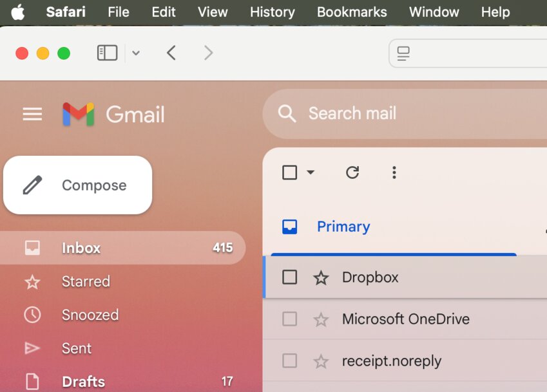Open the Gmail main menu hamburger

(x=32, y=114)
